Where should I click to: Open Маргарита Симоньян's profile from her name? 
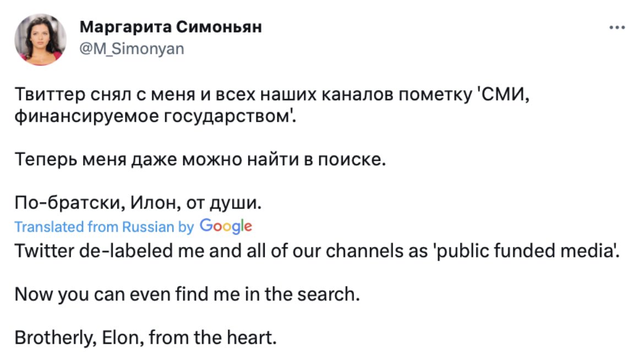coord(171,26)
